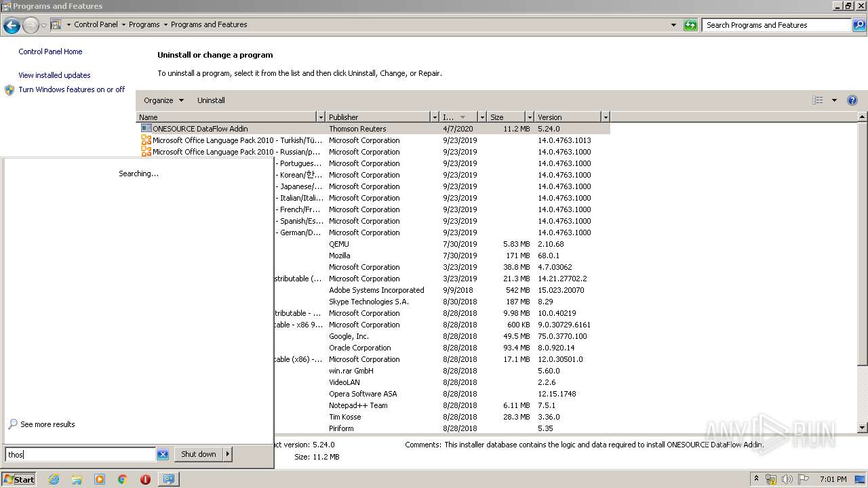This screenshot has height=488, width=868.
Task: Click the network tray icon
Action: pos(771,479)
